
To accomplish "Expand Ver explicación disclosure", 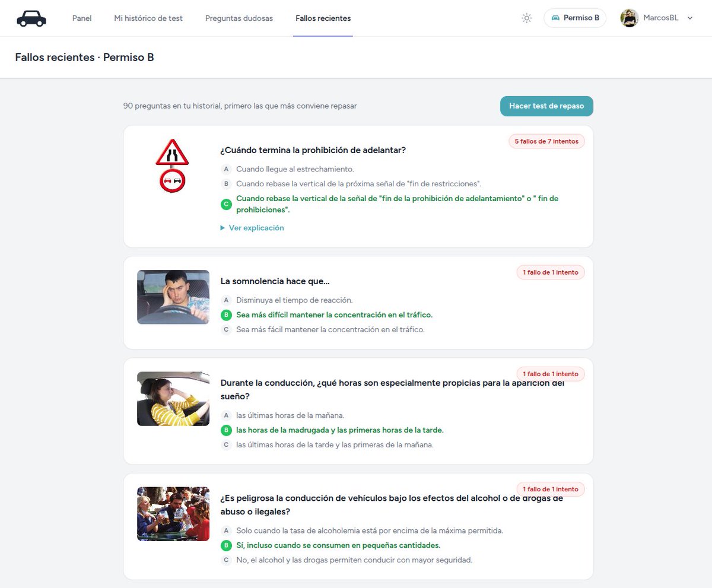I will 252,228.
